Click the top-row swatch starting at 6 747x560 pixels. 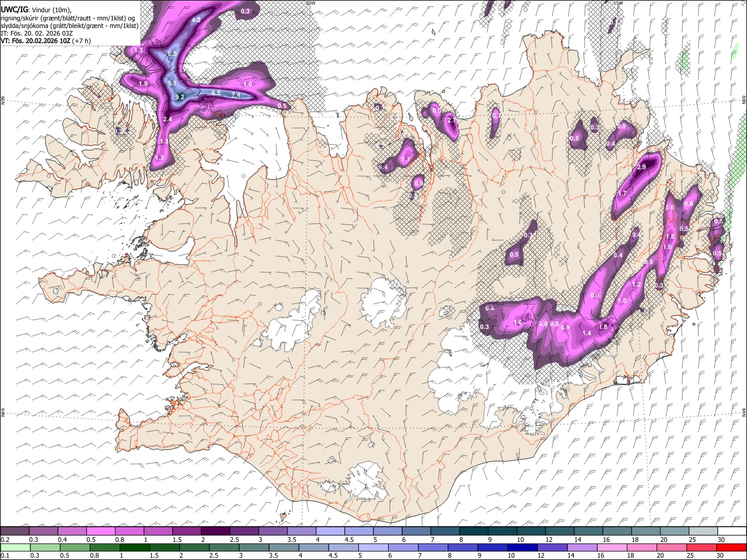tap(416, 531)
